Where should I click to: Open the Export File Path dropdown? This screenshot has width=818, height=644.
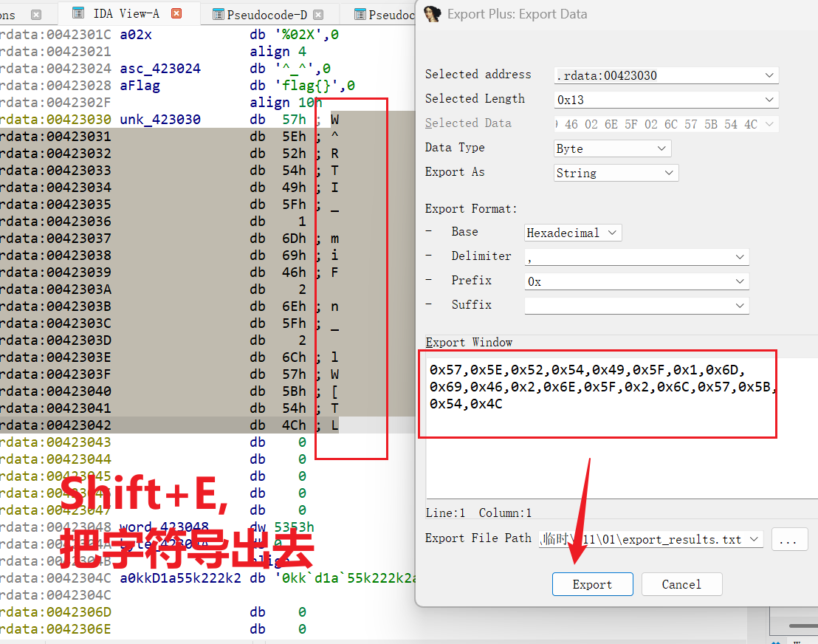[x=754, y=539]
